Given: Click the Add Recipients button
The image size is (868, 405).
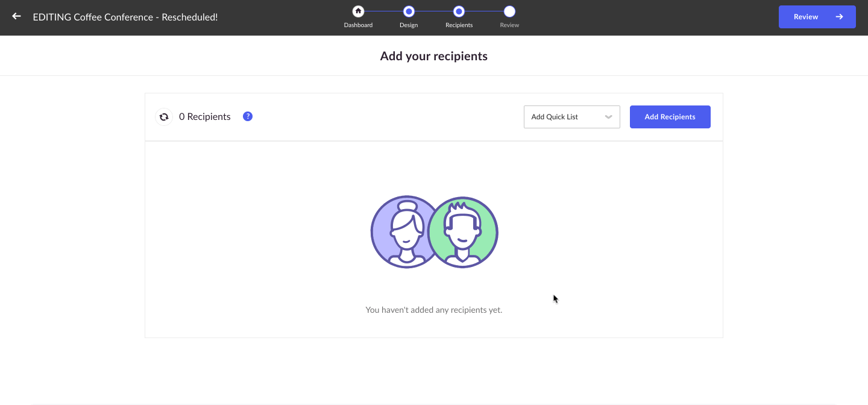Looking at the screenshot, I should coord(670,117).
